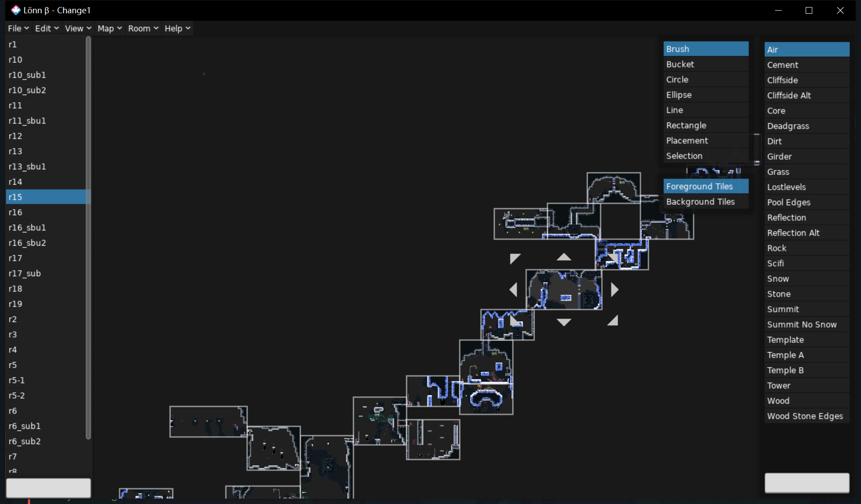
Task: Open the Map menu
Action: click(x=109, y=28)
